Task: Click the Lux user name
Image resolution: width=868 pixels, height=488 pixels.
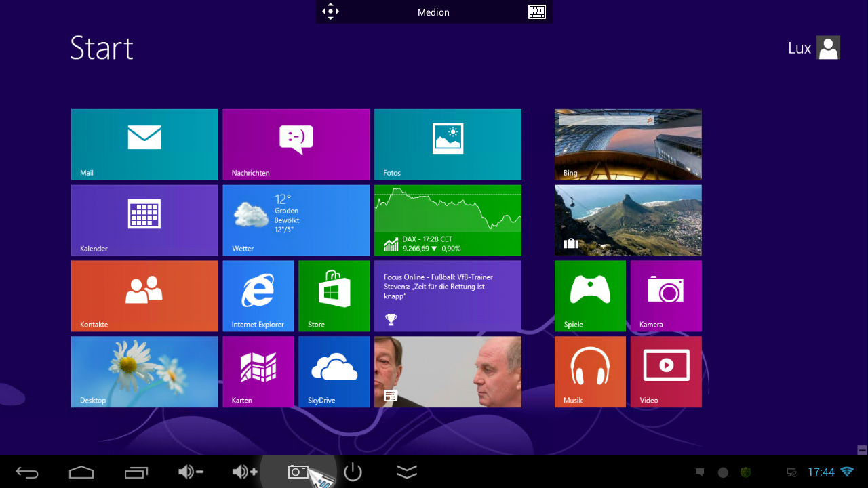Action: pyautogui.click(x=800, y=48)
